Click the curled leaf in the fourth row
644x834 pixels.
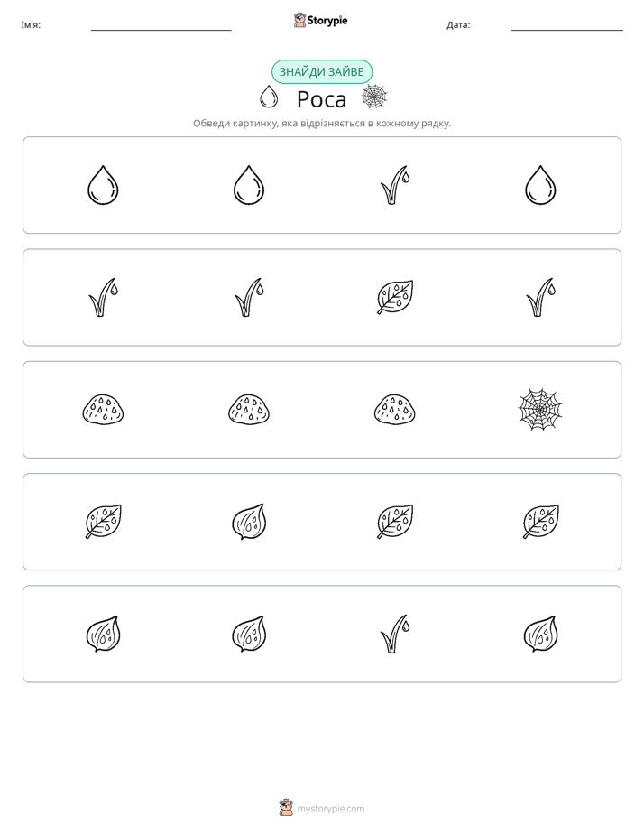249,522
